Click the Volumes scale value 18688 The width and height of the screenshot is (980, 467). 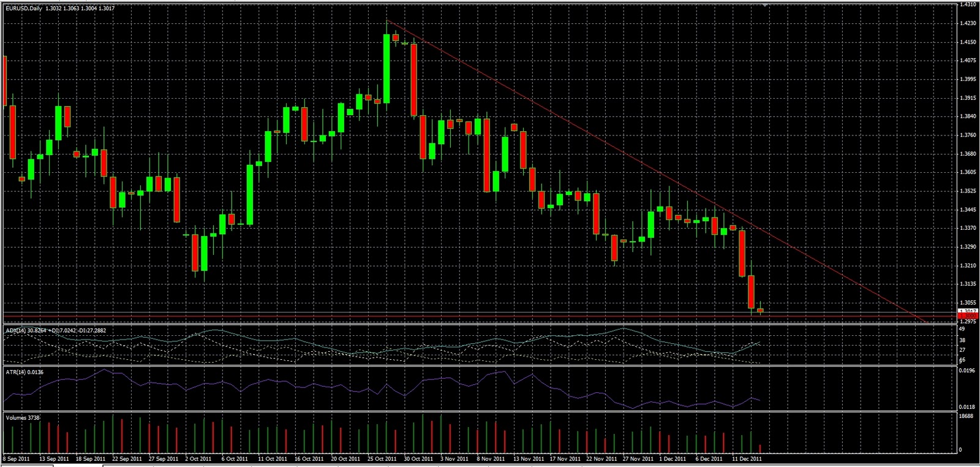point(966,416)
